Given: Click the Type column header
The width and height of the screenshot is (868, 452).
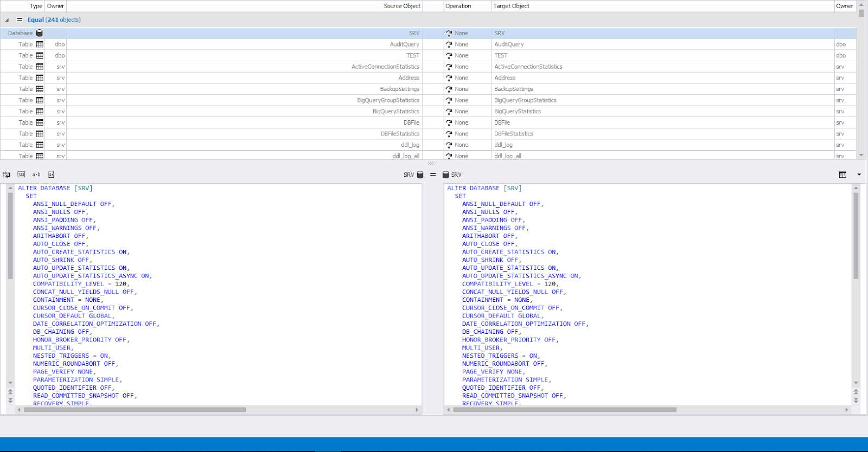Looking at the screenshot, I should pyautogui.click(x=36, y=6).
